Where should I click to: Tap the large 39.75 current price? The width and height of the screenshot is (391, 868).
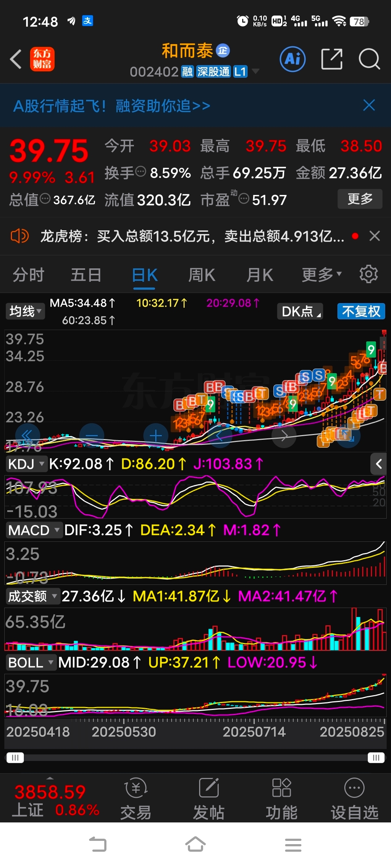point(49,151)
